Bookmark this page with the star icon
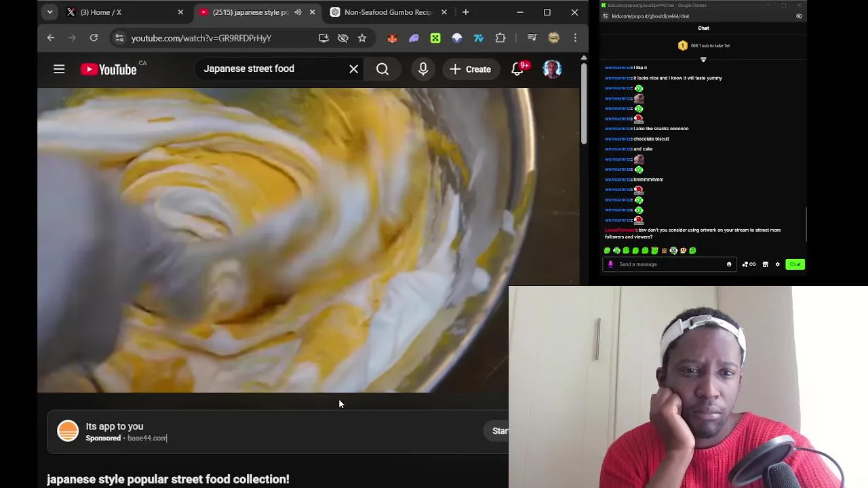868x488 pixels. pos(362,38)
